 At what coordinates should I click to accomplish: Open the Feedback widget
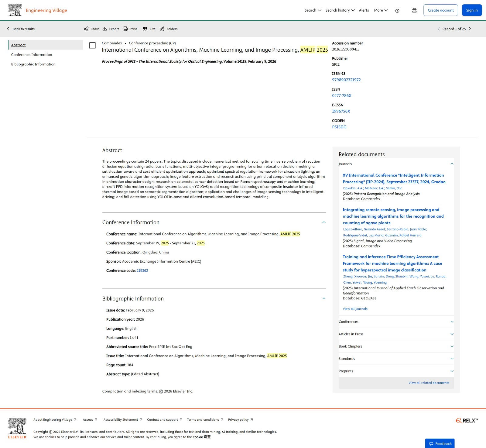click(x=440, y=443)
